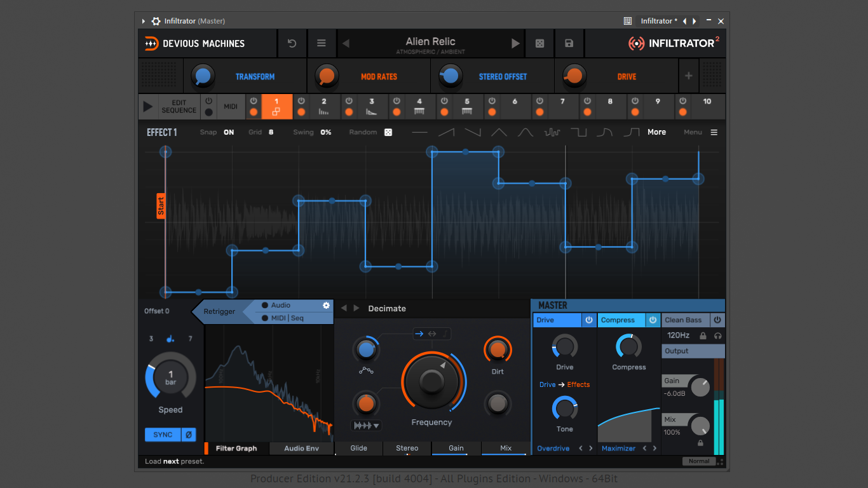This screenshot has height=488, width=868.
Task: Open the Glide tab
Action: coord(359,449)
